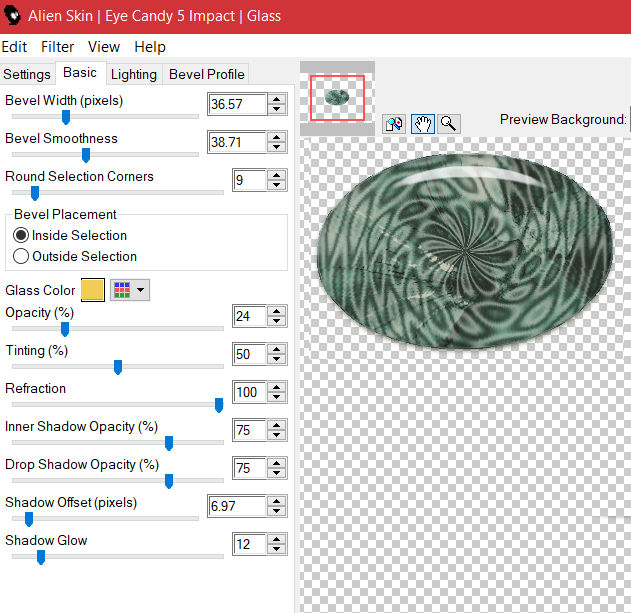Select the Hand pan tool

point(422,123)
